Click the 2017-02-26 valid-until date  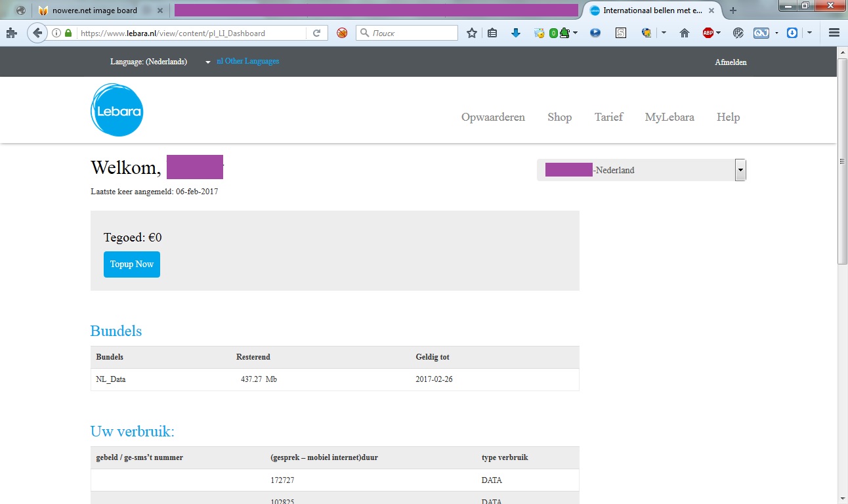click(x=434, y=379)
